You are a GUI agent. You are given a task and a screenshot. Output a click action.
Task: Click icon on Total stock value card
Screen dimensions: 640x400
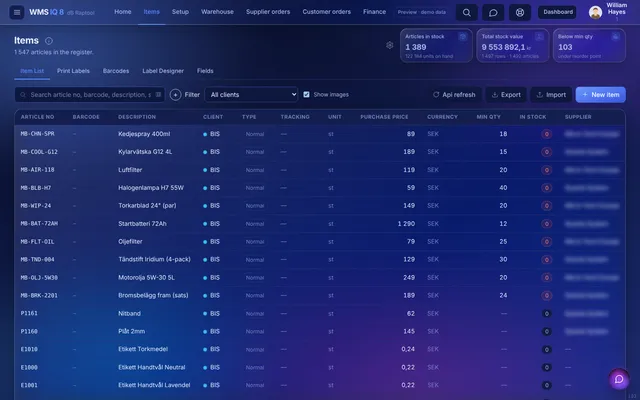[x=539, y=37]
